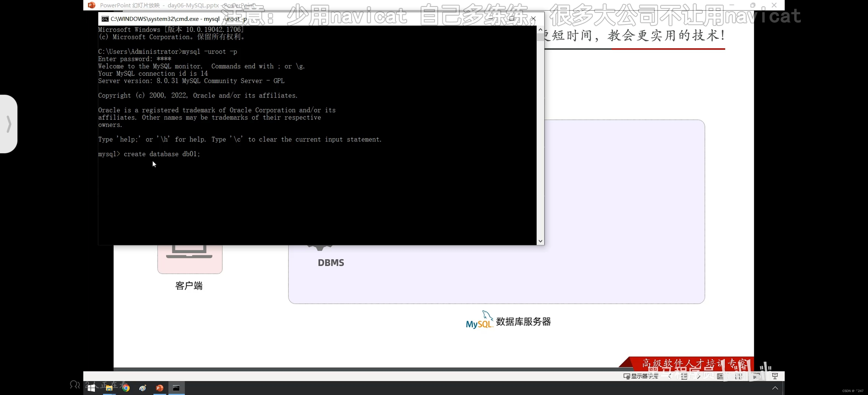Click 'Type 'help;' or '\h' for help' line
The height and width of the screenshot is (395, 868).
[240, 139]
